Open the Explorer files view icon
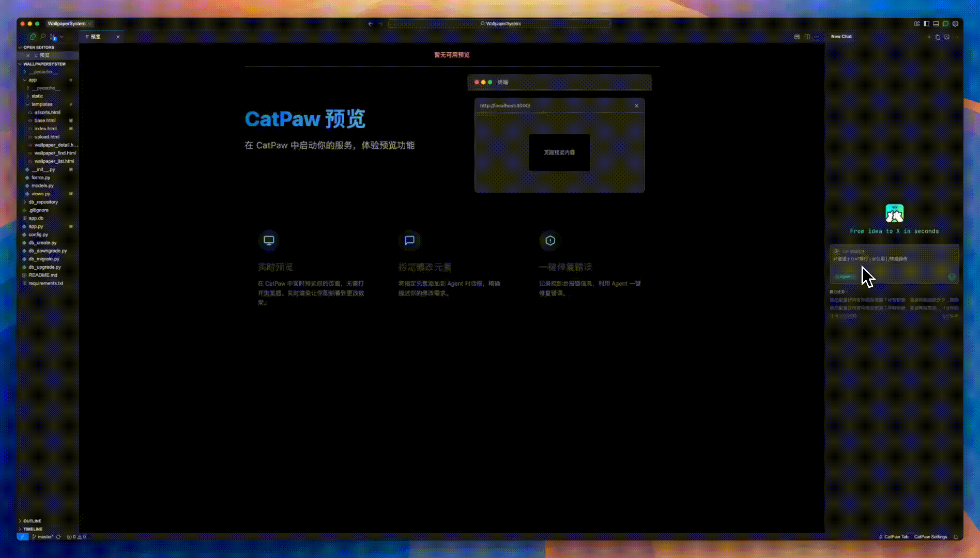 33,37
